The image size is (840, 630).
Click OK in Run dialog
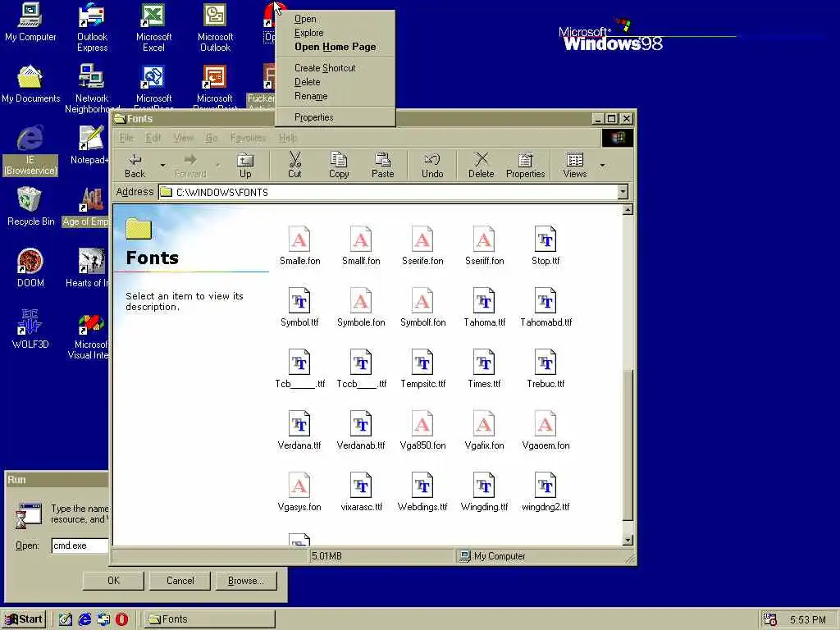click(113, 580)
